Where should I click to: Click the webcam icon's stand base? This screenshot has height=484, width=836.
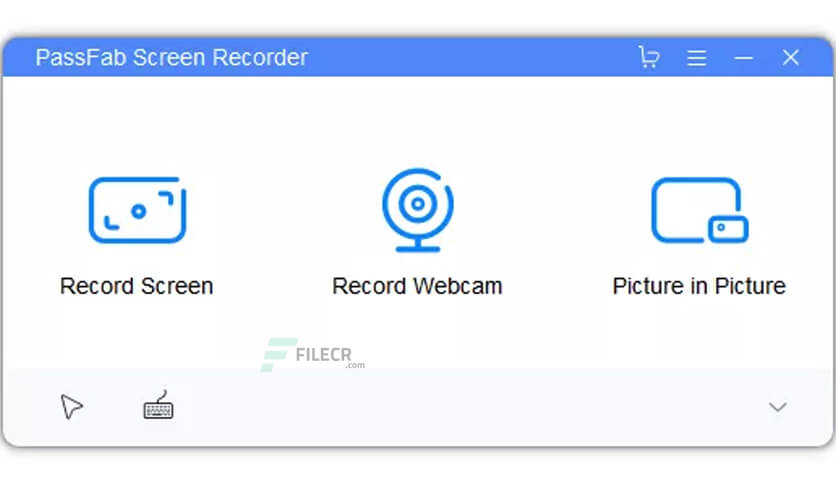tap(418, 246)
